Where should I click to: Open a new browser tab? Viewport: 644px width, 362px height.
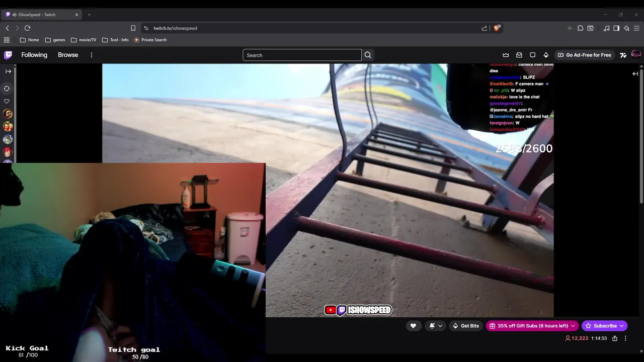pyautogui.click(x=89, y=15)
